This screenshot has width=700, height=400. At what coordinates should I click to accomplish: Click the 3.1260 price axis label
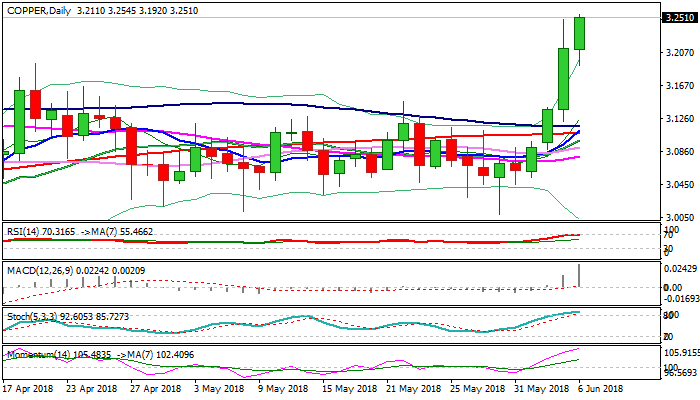pyautogui.click(x=679, y=119)
